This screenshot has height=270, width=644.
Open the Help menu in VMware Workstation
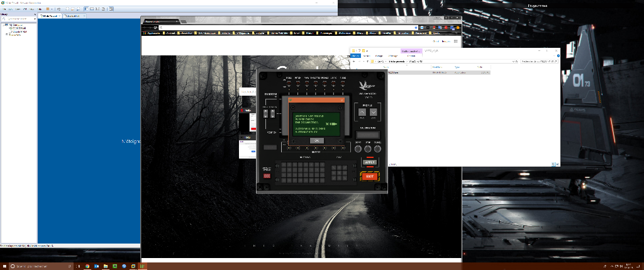(40, 9)
